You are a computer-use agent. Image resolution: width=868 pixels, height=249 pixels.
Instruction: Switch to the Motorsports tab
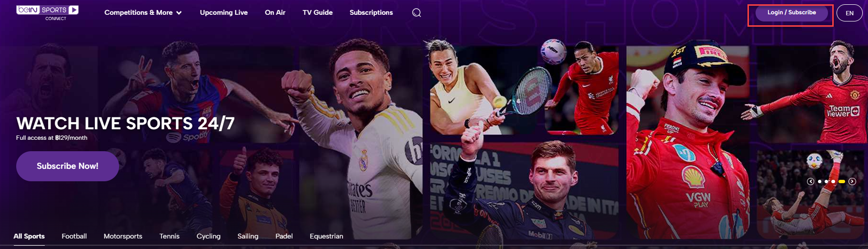tap(123, 236)
